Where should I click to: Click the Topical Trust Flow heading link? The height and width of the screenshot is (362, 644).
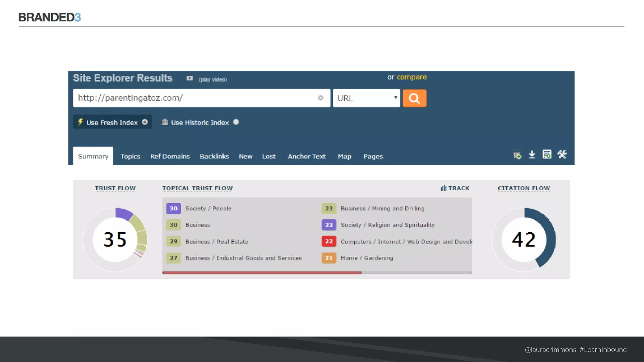click(197, 188)
